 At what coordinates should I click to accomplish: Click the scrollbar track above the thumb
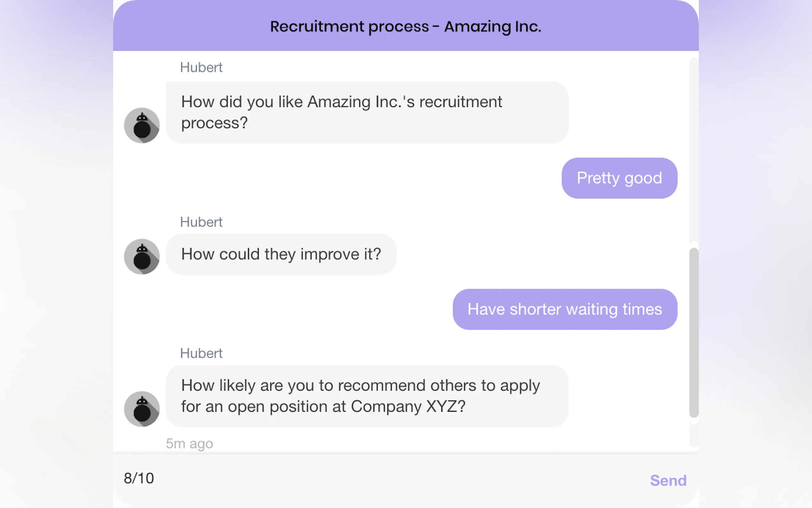pos(693,151)
